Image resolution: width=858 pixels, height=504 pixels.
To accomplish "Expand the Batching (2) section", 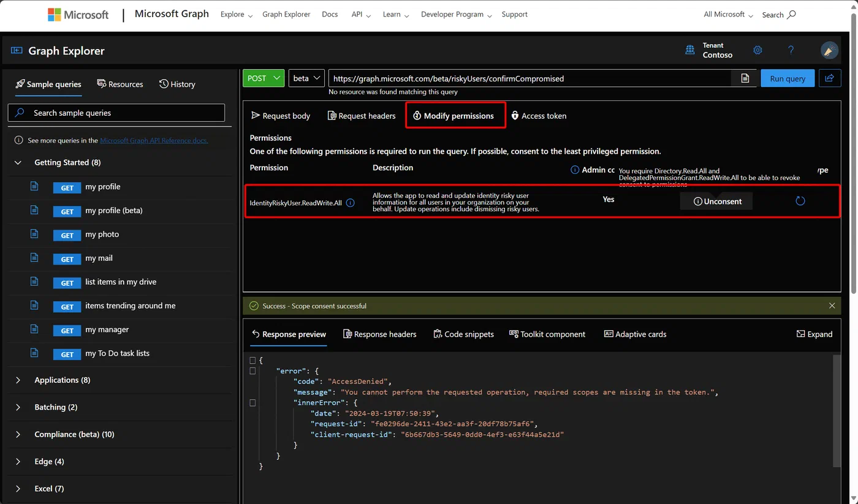I will tap(18, 407).
